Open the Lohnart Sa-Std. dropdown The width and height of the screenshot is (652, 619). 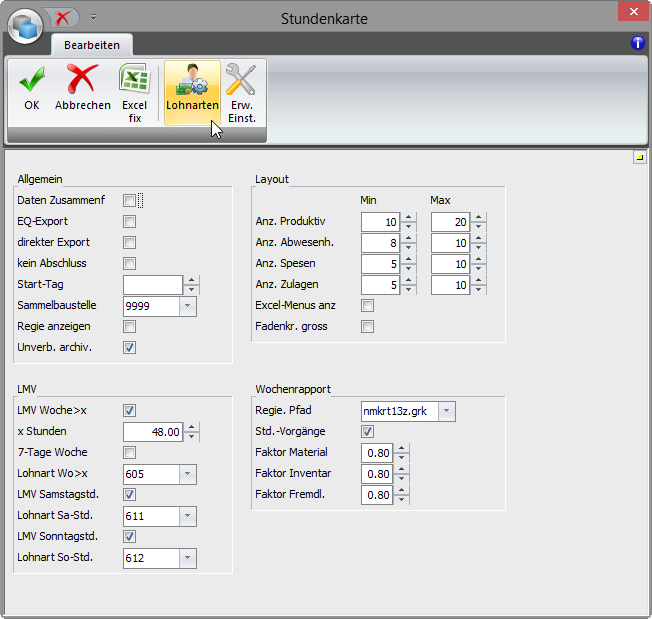coord(190,516)
